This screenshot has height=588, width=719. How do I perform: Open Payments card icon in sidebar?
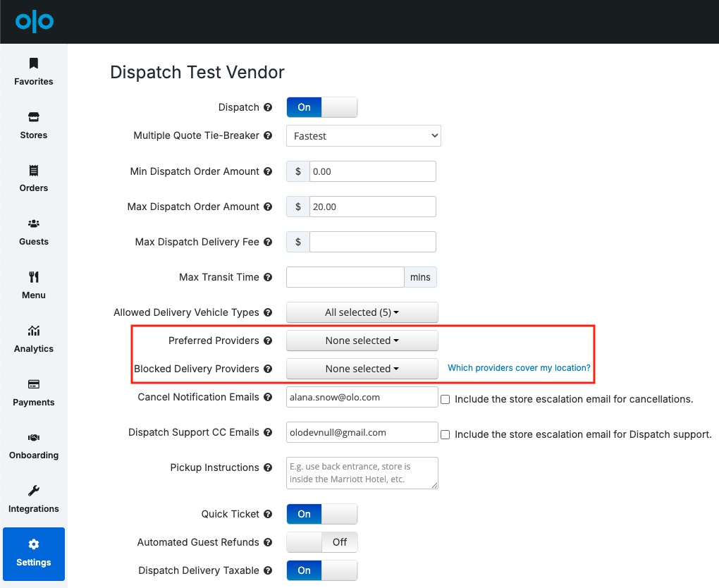(x=33, y=384)
